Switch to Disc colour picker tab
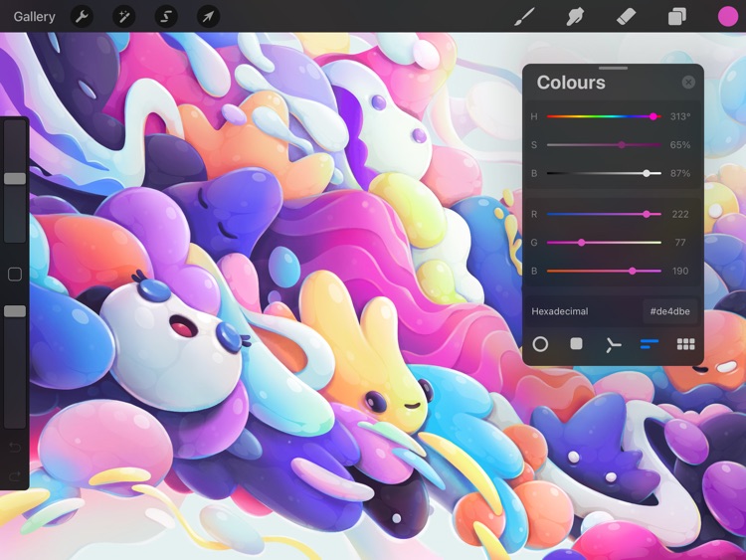The image size is (746, 560). [540, 344]
